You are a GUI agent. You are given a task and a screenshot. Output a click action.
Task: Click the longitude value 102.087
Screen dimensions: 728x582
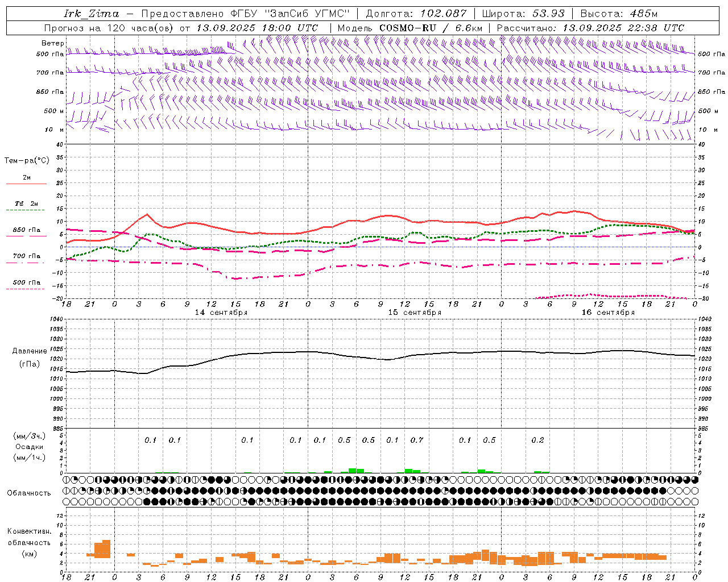tap(444, 14)
